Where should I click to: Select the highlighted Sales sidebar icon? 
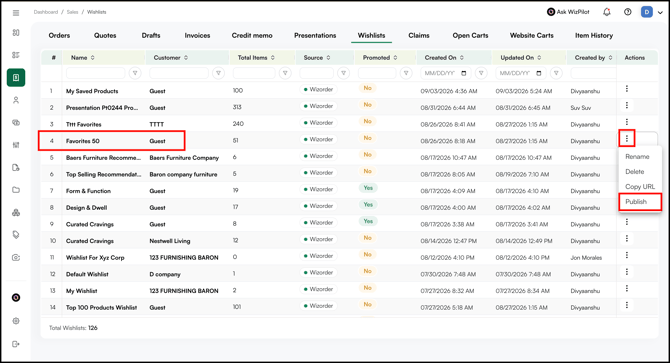click(x=16, y=78)
